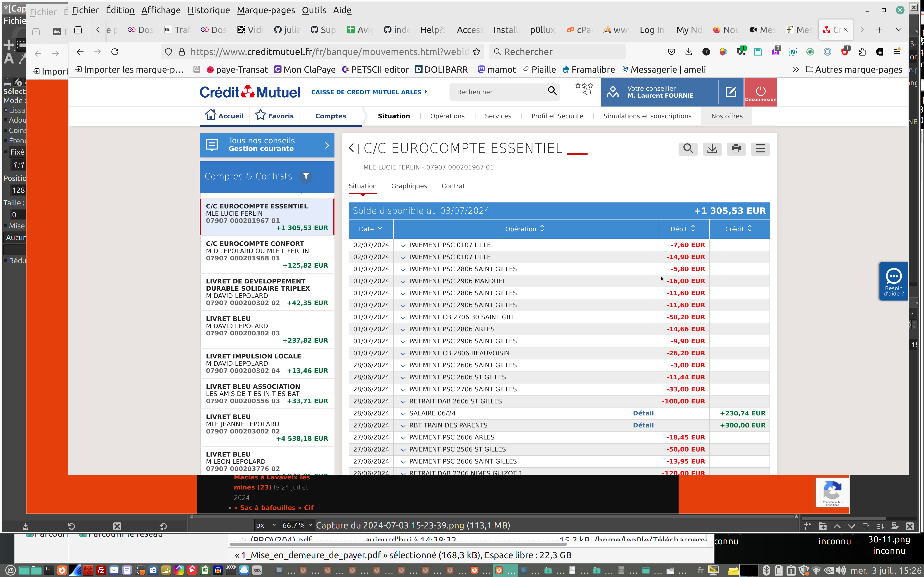Download the account statement via download icon

point(712,148)
